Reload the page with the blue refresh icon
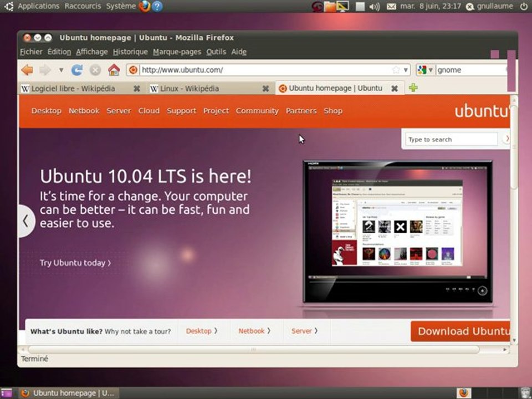Image resolution: width=532 pixels, height=399 pixels. 77,70
